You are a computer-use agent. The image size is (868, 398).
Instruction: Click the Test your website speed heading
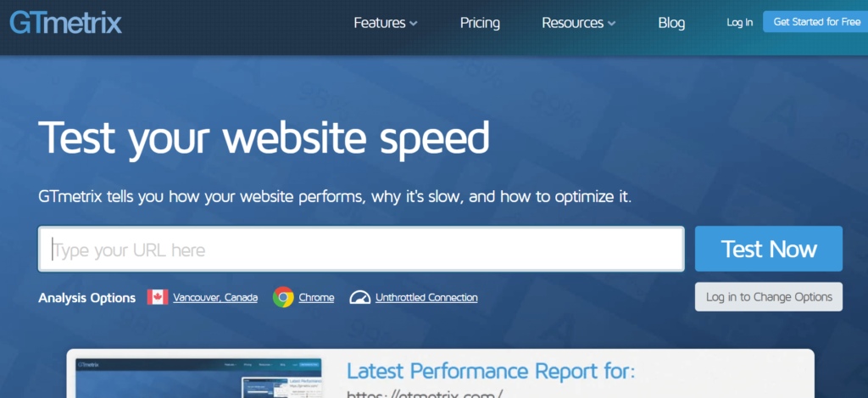point(264,138)
